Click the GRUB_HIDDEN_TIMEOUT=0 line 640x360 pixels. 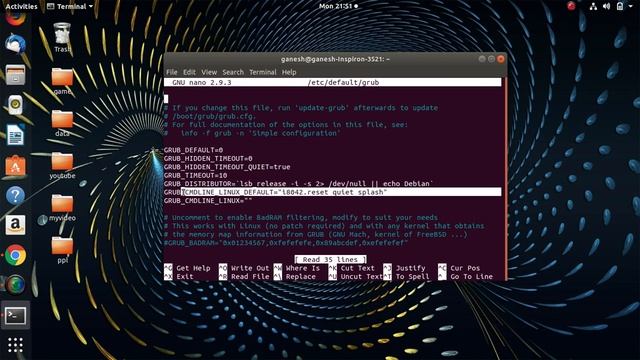pos(208,158)
